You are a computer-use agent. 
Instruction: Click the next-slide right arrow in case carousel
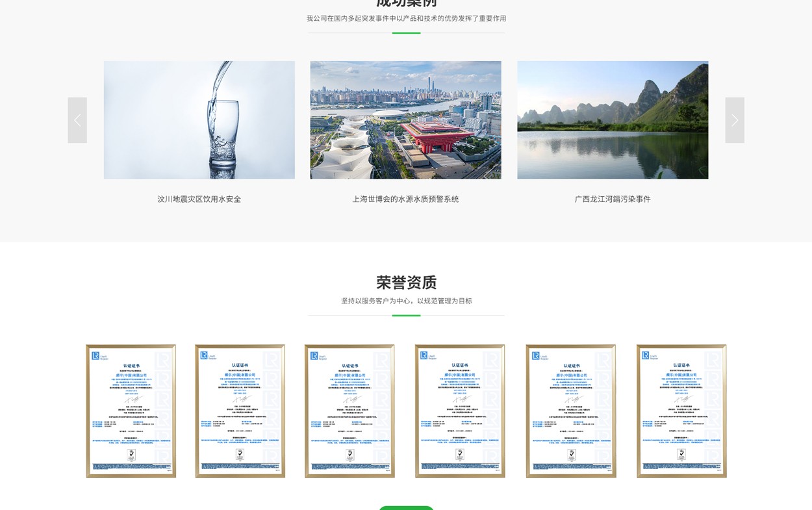[734, 120]
